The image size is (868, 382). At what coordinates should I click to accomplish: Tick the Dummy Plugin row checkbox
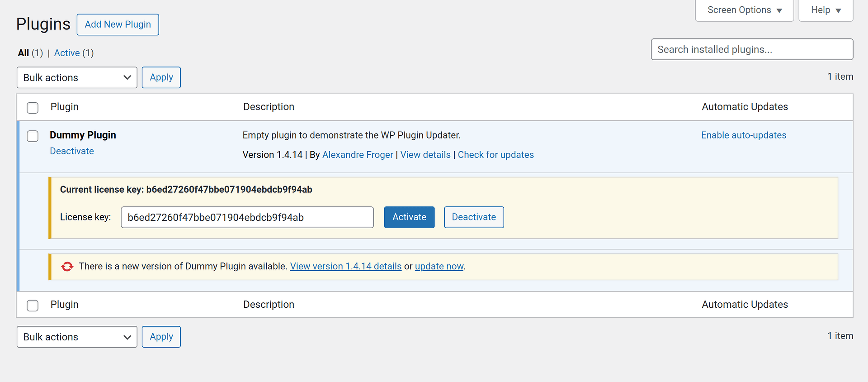pos(33,136)
